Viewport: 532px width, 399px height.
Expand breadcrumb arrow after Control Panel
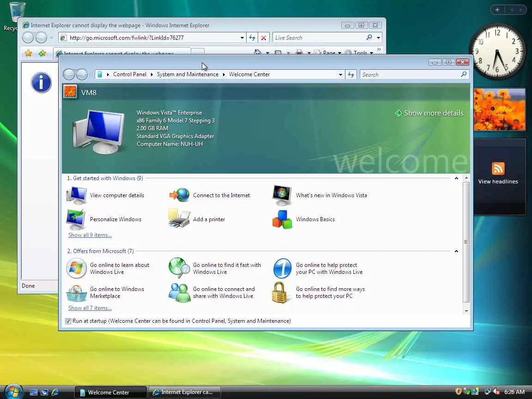(x=151, y=74)
